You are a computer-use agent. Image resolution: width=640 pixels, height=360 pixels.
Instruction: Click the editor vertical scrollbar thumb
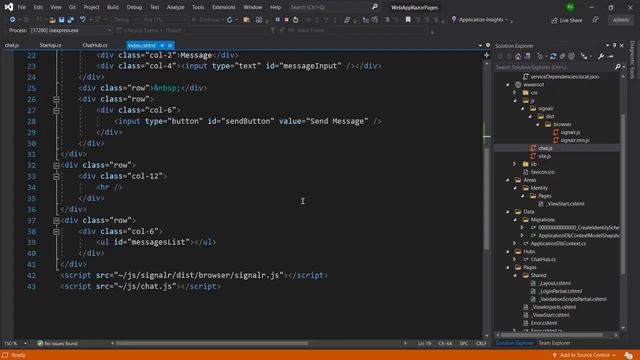coord(487,199)
